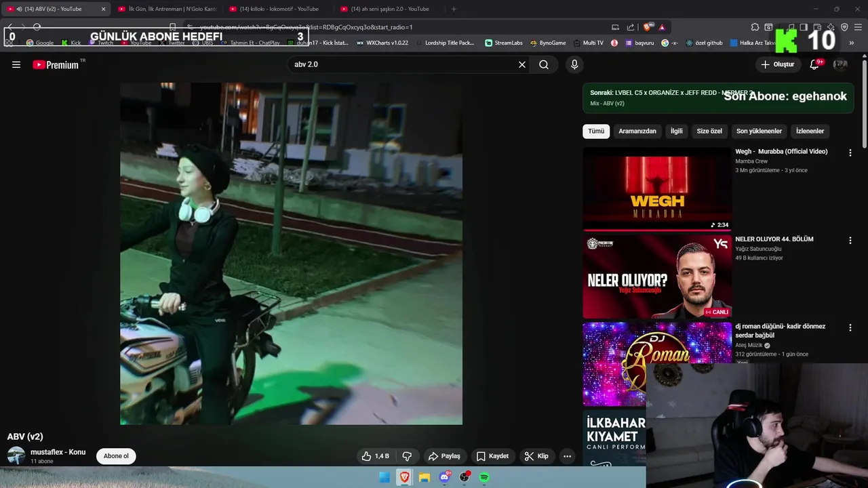The height and width of the screenshot is (488, 868).
Task: Select the İlgili filter chip
Action: coord(677,131)
